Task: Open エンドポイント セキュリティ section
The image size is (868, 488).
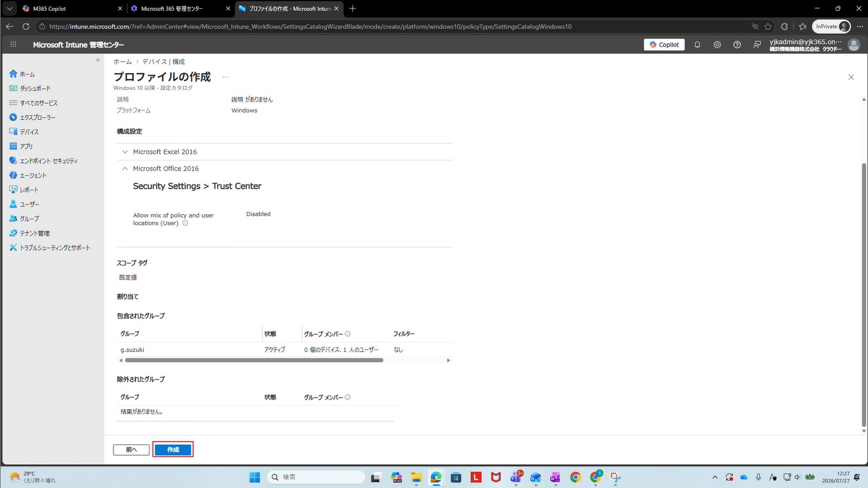Action: 44,161
